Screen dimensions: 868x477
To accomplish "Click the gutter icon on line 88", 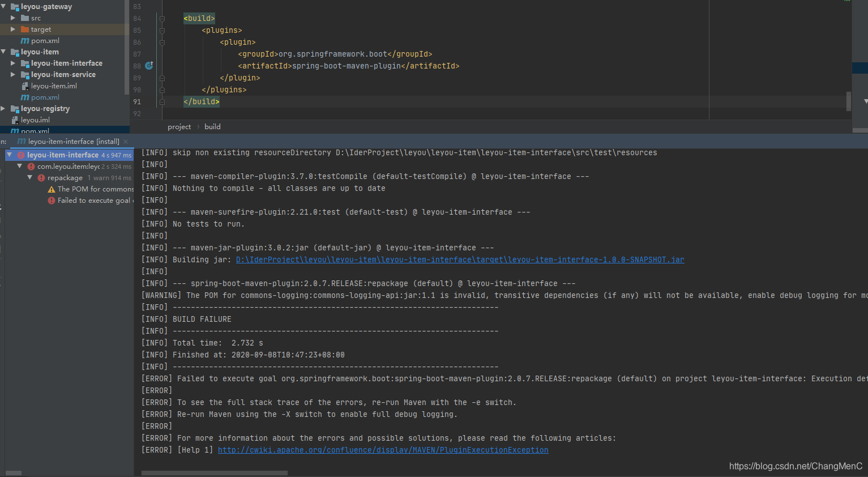I will coord(149,66).
